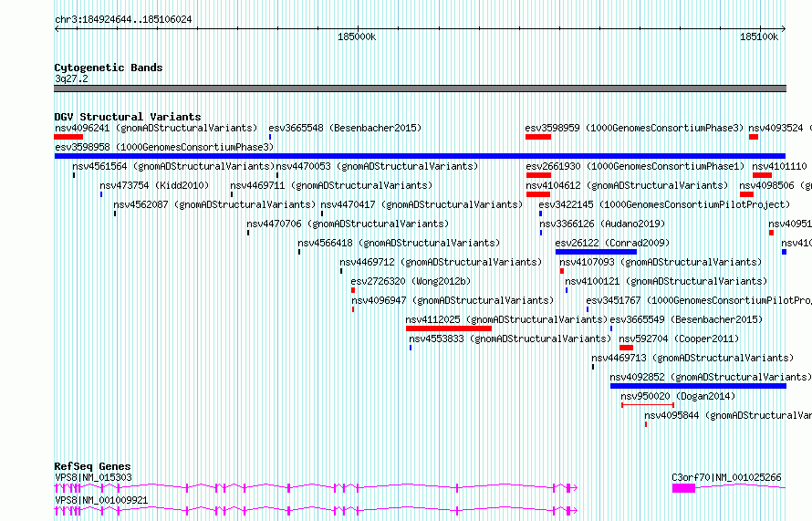Click the nsv4100121 variant label
Image resolution: width=812 pixels, height=521 pixels.
pyautogui.click(x=666, y=281)
